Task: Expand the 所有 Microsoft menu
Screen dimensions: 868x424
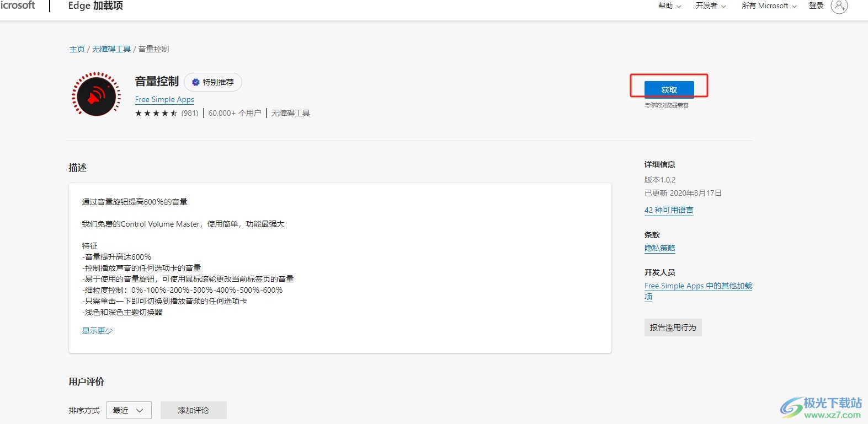Action: [x=769, y=6]
